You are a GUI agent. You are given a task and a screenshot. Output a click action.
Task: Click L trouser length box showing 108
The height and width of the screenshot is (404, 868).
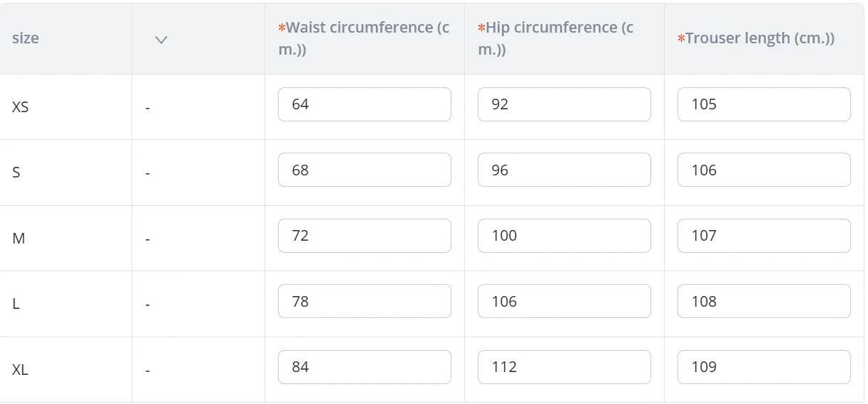[763, 301]
